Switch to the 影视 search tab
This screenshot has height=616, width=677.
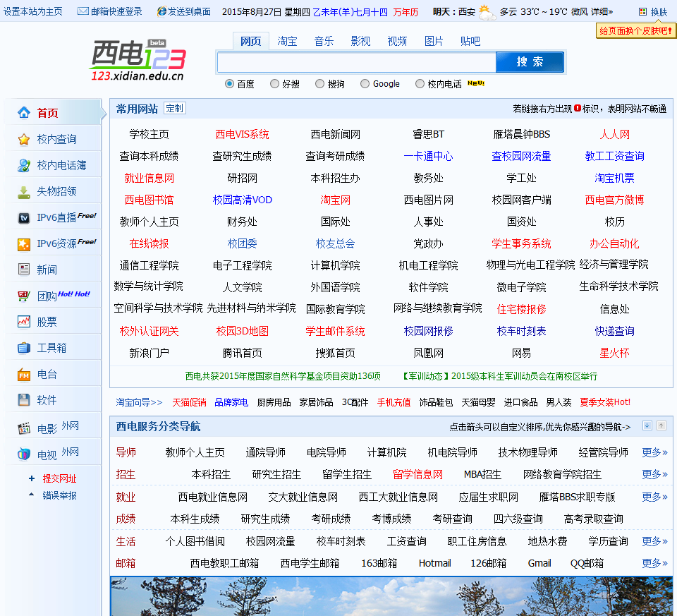(360, 41)
